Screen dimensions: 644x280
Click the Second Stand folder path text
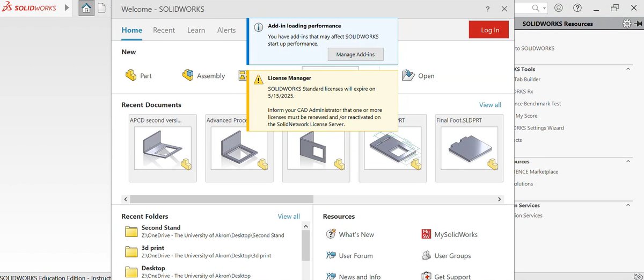(213, 235)
